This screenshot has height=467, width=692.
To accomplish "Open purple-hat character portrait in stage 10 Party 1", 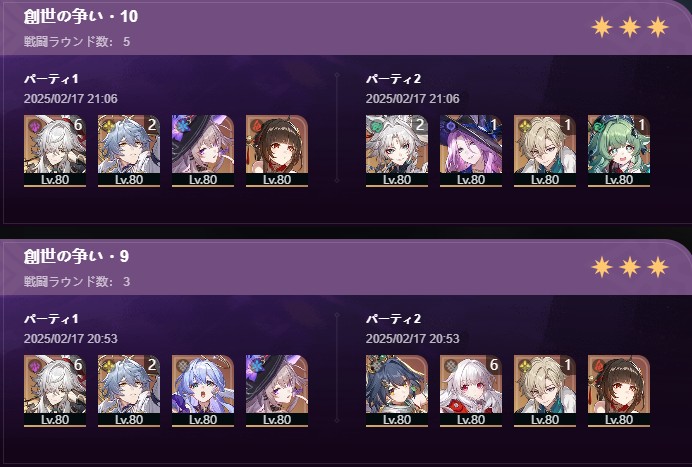I will [x=203, y=151].
